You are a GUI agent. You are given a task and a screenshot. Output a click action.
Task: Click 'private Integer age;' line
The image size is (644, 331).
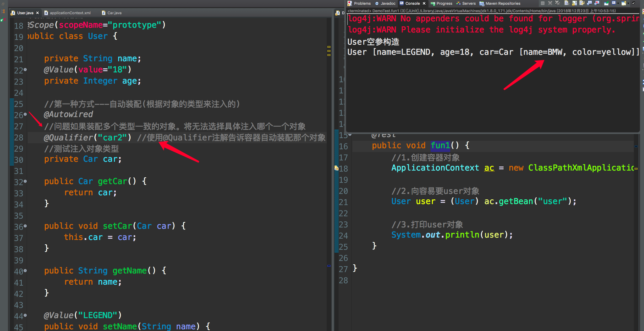(92, 81)
